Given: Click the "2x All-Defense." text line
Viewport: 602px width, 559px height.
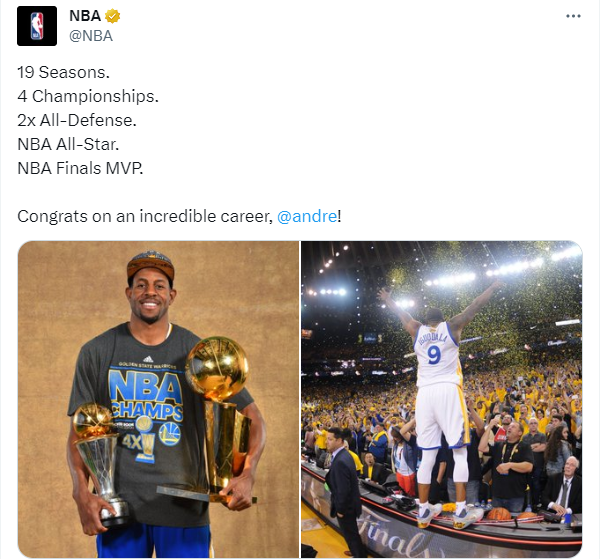Looking at the screenshot, I should pos(77,121).
